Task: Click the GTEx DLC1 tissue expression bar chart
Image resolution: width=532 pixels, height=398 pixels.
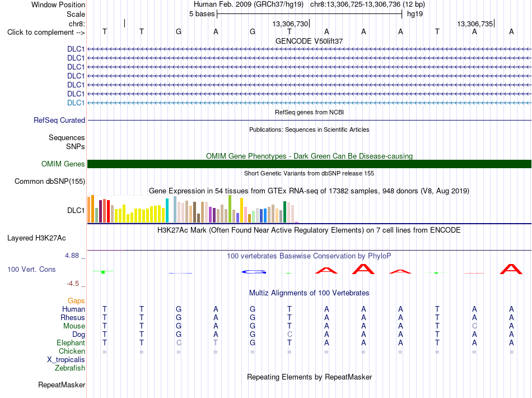Action: pyautogui.click(x=193, y=209)
